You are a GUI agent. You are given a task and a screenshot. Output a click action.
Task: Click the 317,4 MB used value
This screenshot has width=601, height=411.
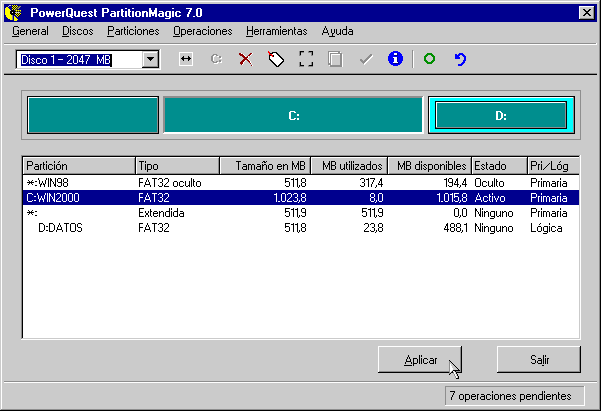pyautogui.click(x=371, y=183)
